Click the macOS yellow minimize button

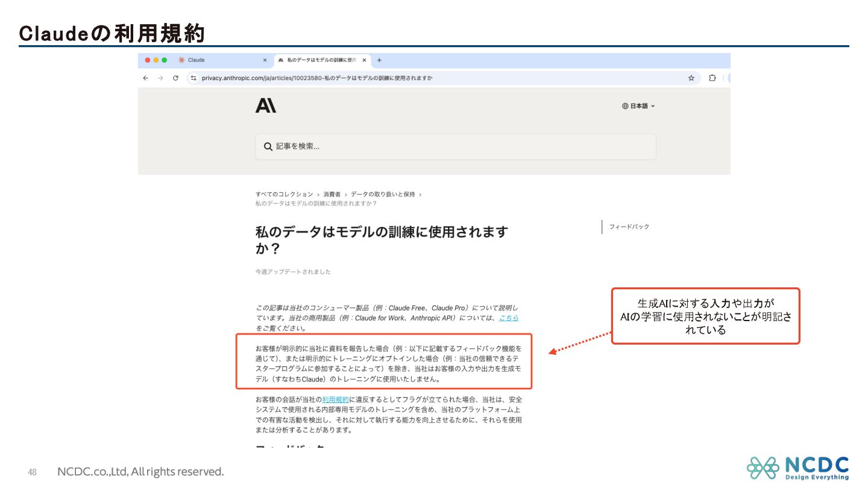point(156,60)
